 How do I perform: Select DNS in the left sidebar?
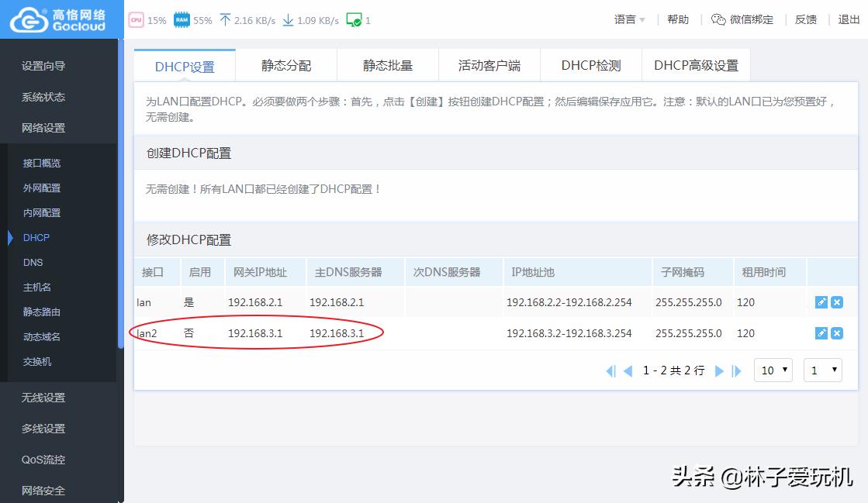[33, 262]
